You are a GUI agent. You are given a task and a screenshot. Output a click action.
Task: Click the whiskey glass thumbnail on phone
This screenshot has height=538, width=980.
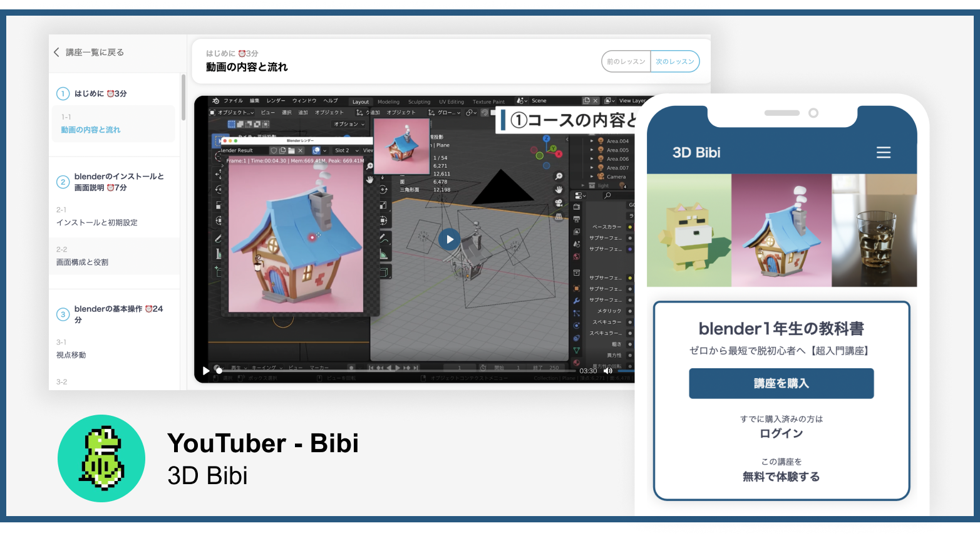874,230
